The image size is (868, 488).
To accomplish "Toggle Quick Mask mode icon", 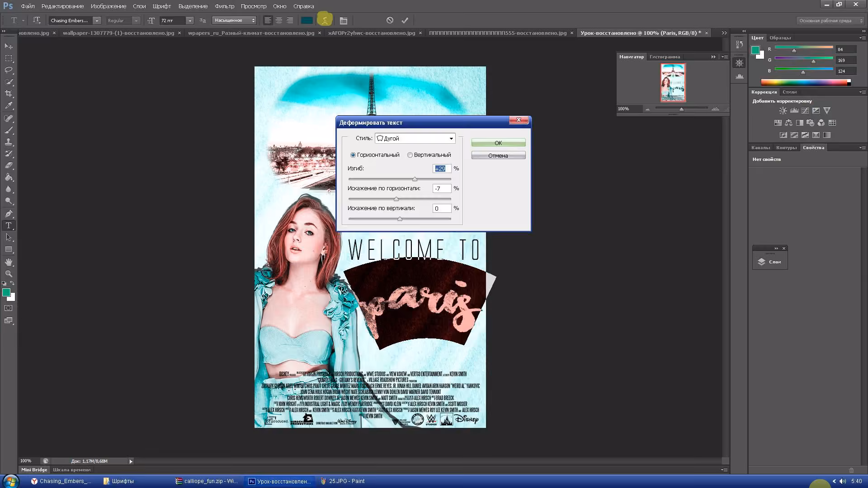I will (x=9, y=308).
